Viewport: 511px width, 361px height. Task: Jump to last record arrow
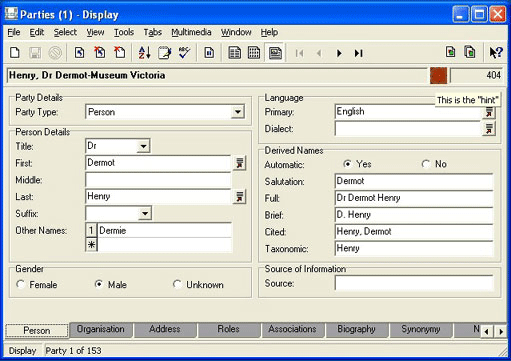click(359, 53)
